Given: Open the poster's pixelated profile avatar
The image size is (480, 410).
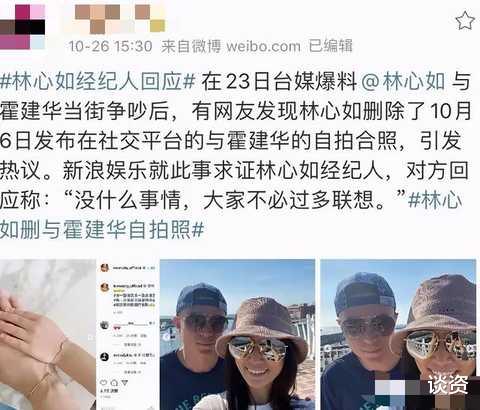Looking at the screenshot, I should coord(22,27).
